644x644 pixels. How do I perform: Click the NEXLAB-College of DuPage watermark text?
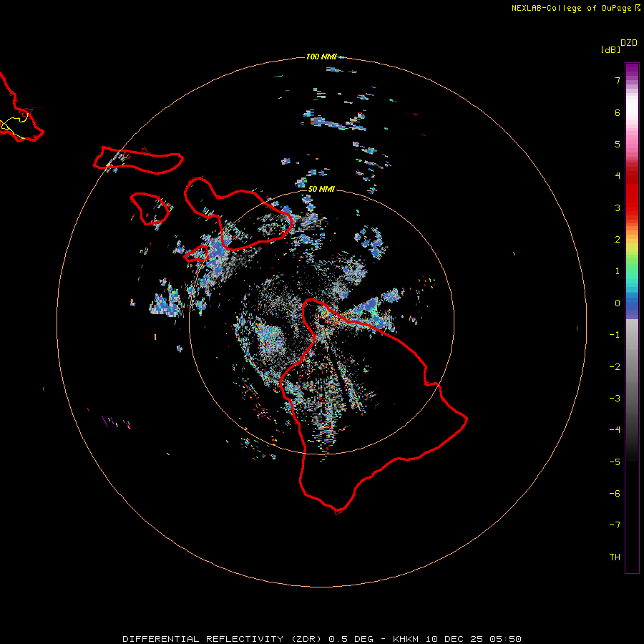click(x=571, y=8)
